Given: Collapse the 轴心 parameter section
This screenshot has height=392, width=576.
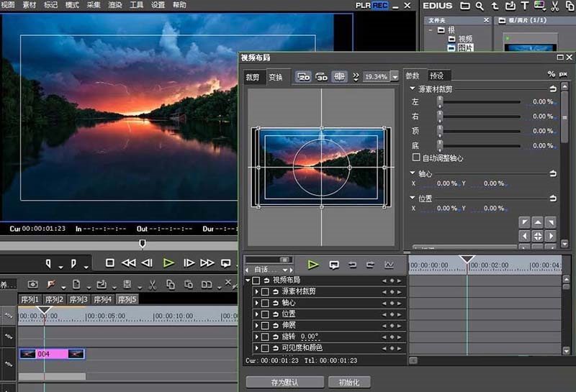Looking at the screenshot, I should pyautogui.click(x=412, y=173).
